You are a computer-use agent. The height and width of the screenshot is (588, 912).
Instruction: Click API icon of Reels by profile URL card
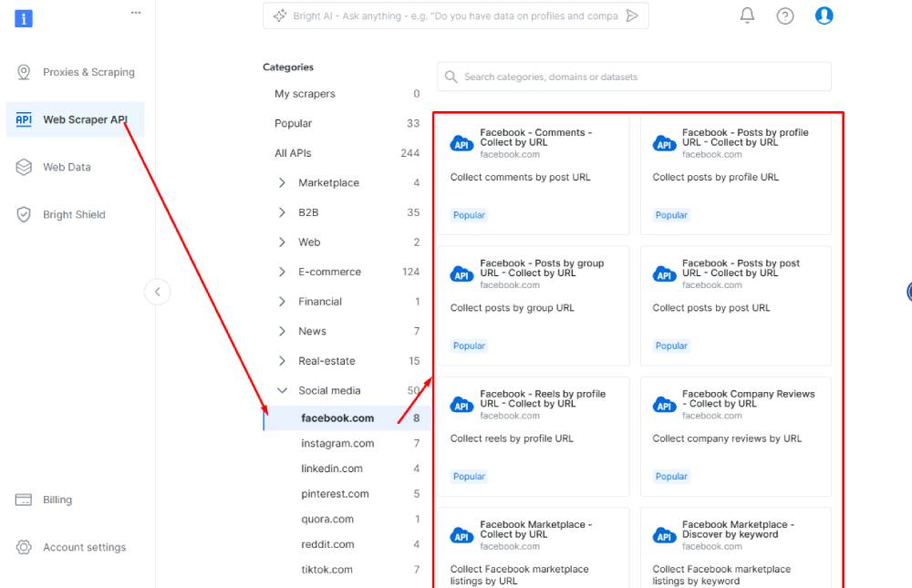(x=461, y=405)
